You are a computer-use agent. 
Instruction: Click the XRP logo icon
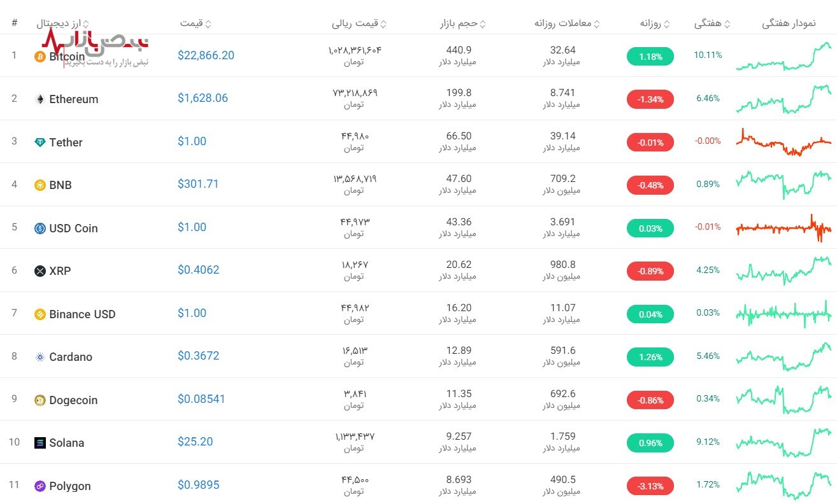click(39, 271)
